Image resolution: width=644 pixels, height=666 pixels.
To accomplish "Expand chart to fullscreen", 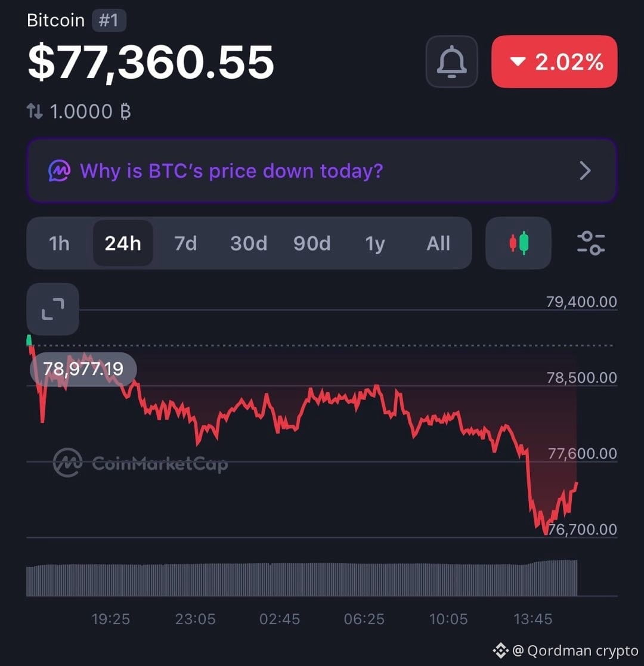I will tap(52, 309).
